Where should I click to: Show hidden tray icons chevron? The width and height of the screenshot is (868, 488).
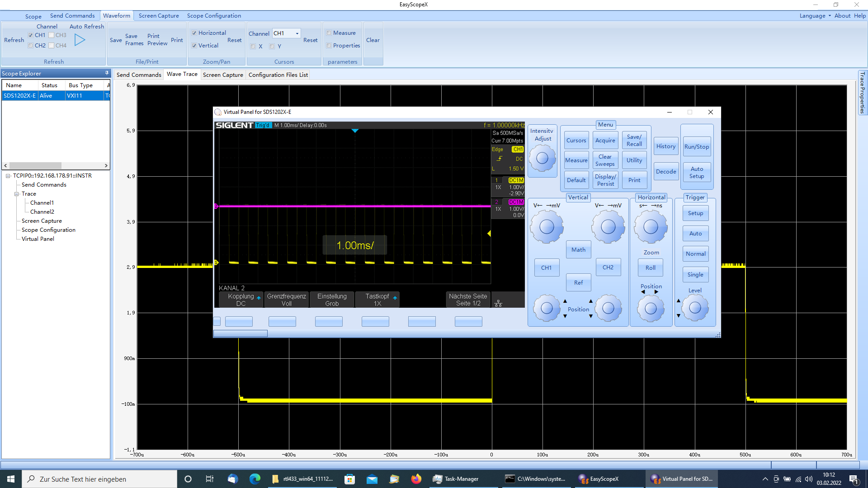click(765, 479)
